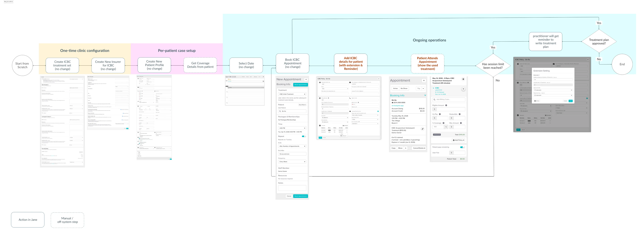This screenshot has height=242, width=644.
Task: Click the Eligible Amount help icon
Action: (446, 105)
